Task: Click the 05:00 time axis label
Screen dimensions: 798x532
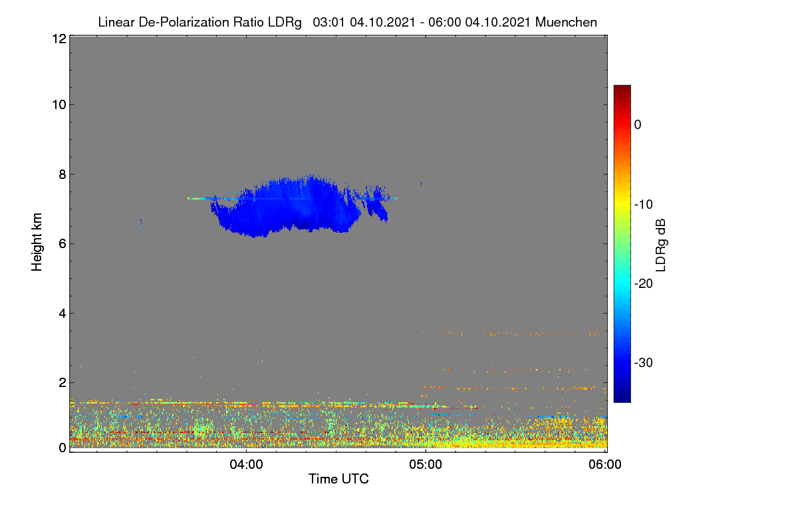Action: coord(426,465)
